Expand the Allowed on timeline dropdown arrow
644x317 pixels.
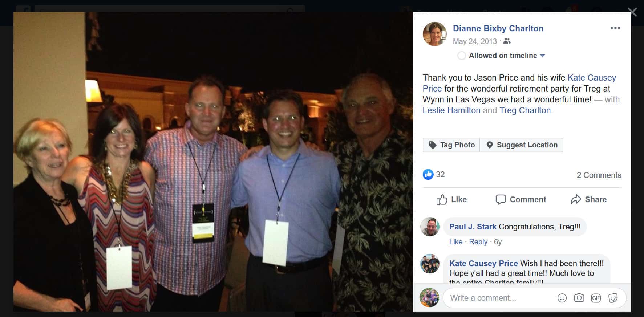pyautogui.click(x=542, y=56)
